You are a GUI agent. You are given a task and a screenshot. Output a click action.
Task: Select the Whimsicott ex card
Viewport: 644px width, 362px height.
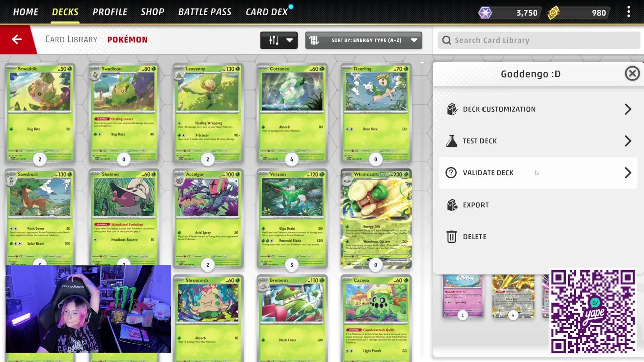tap(376, 218)
